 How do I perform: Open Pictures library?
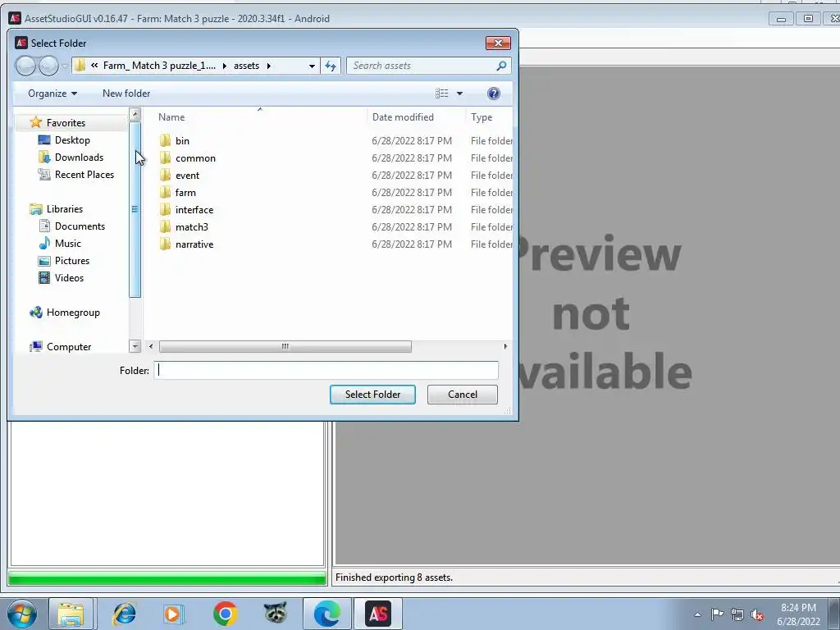(72, 260)
